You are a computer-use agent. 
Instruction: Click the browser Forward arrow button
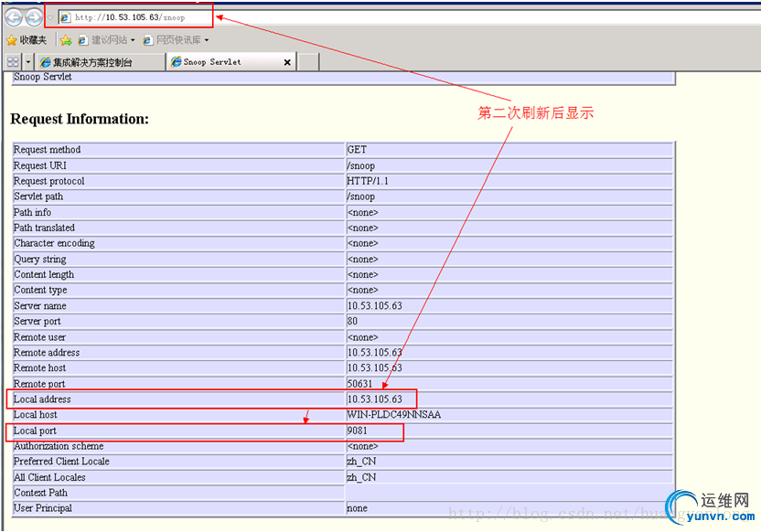(x=34, y=17)
